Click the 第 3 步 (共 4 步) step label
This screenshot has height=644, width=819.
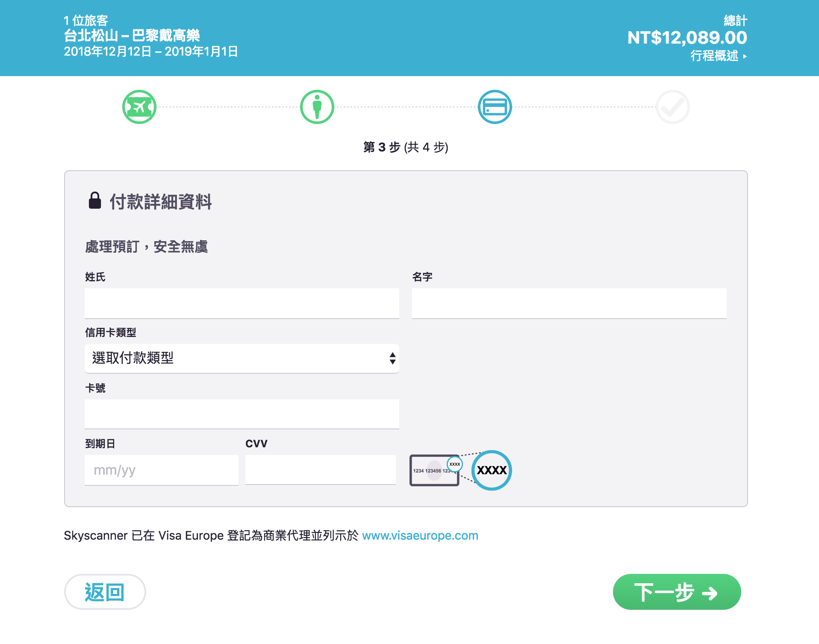tap(406, 147)
